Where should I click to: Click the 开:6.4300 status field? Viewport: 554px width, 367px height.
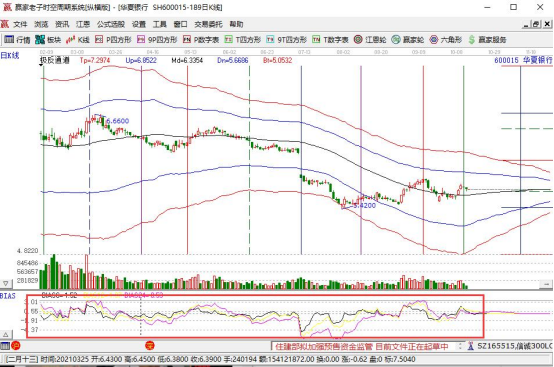click(x=107, y=360)
